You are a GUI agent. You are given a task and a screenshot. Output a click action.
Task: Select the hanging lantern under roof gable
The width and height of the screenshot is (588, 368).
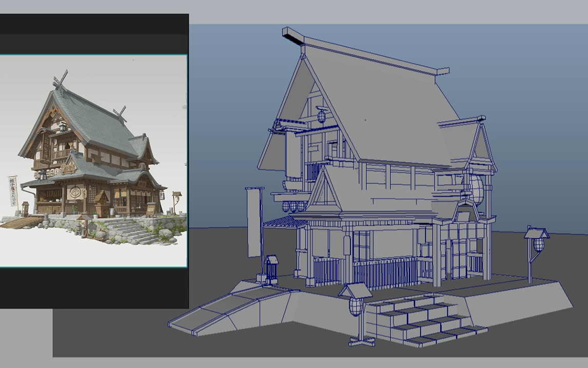[x=323, y=115]
